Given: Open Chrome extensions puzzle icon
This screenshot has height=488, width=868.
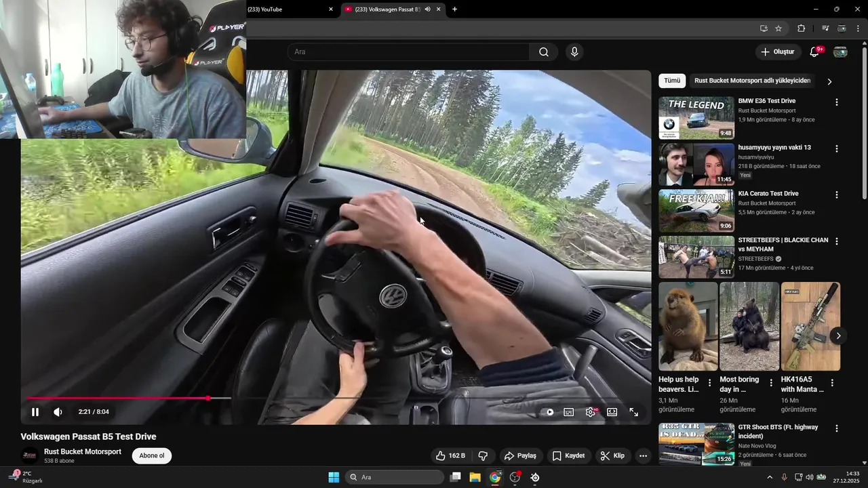Looking at the screenshot, I should (802, 28).
